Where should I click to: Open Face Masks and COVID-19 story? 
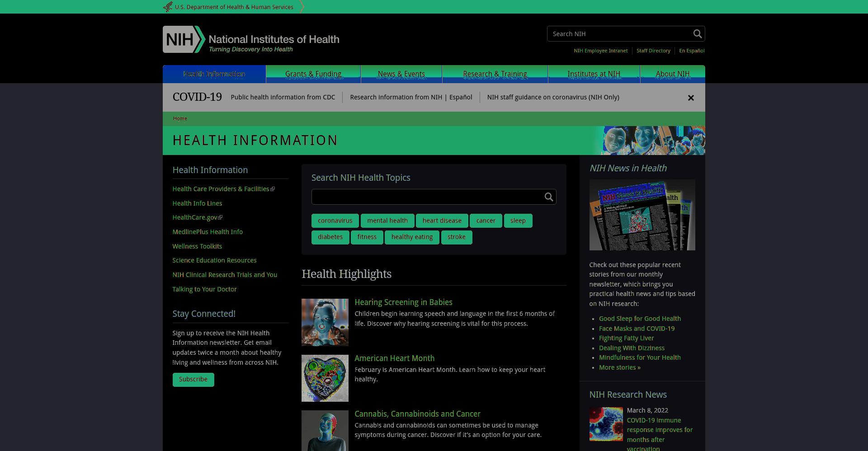click(637, 329)
